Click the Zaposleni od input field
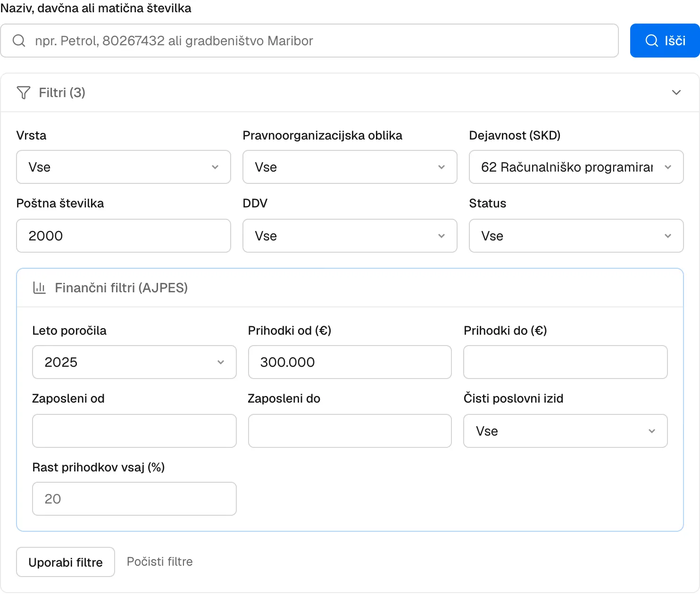Image resolution: width=700 pixels, height=594 pixels. coord(134,431)
